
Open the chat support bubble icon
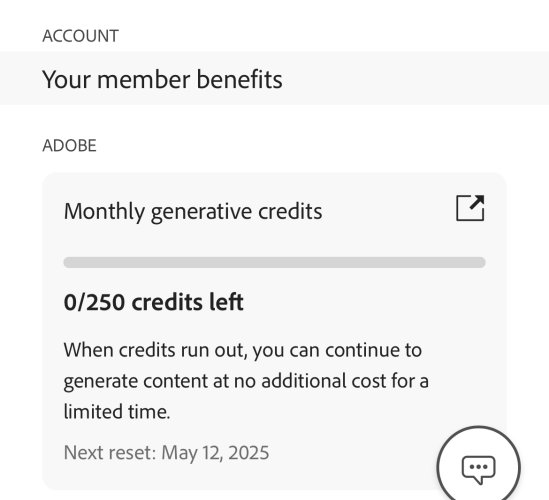[478, 468]
